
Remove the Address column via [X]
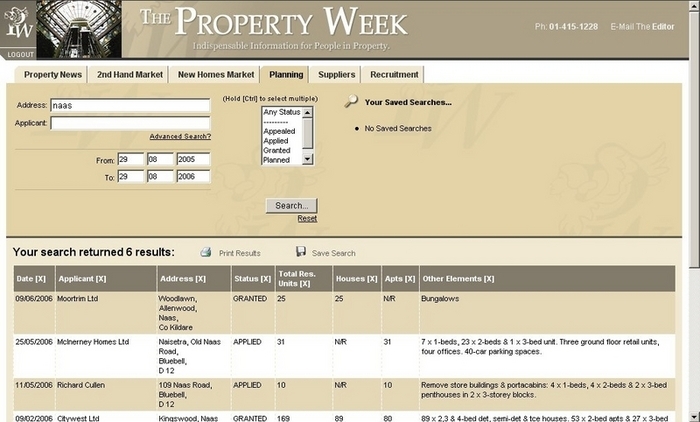click(x=200, y=279)
